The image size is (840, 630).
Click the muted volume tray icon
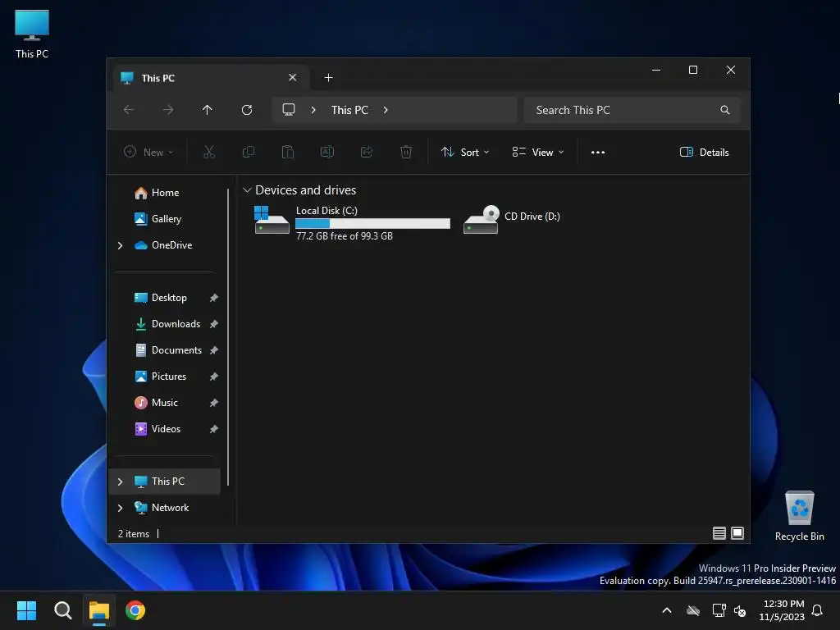(740, 610)
